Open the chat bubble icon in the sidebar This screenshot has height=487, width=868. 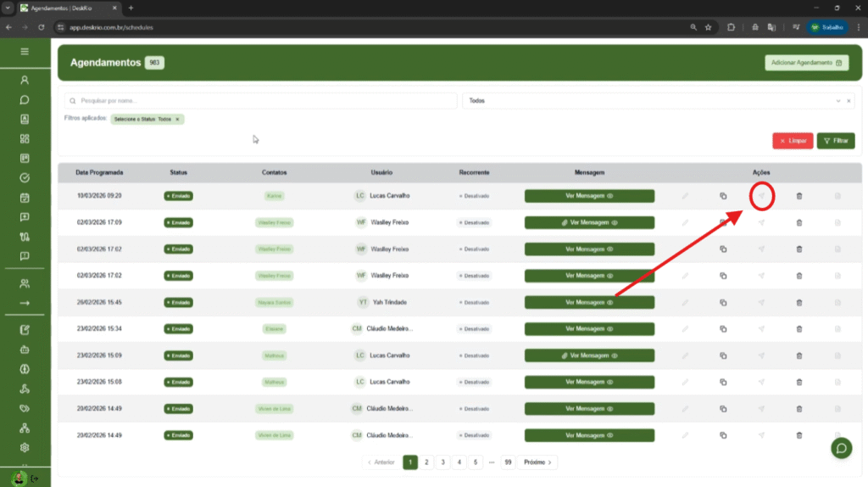point(25,99)
